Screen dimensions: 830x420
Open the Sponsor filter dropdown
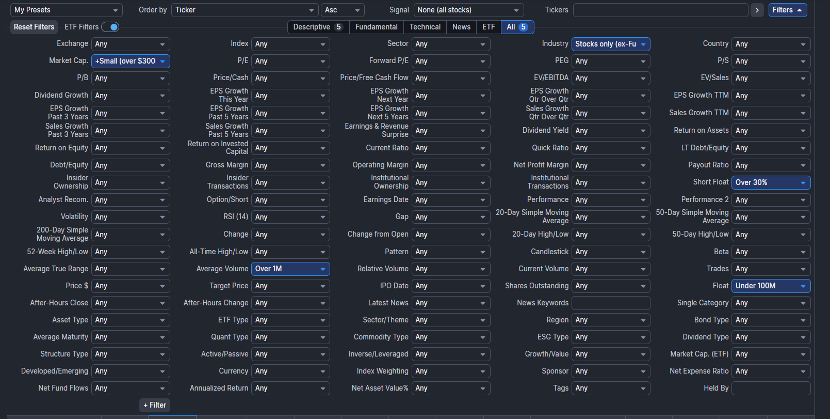click(x=610, y=371)
